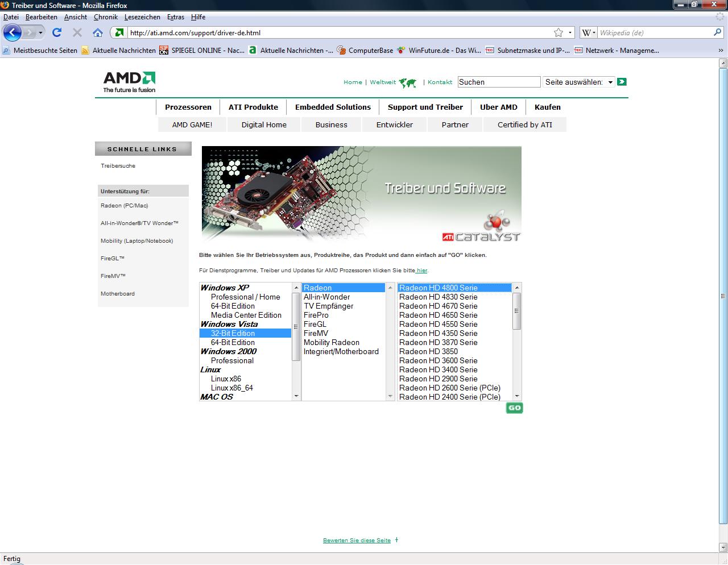
Task: Click the 'hier' link for AMD processors
Action: [x=421, y=271]
